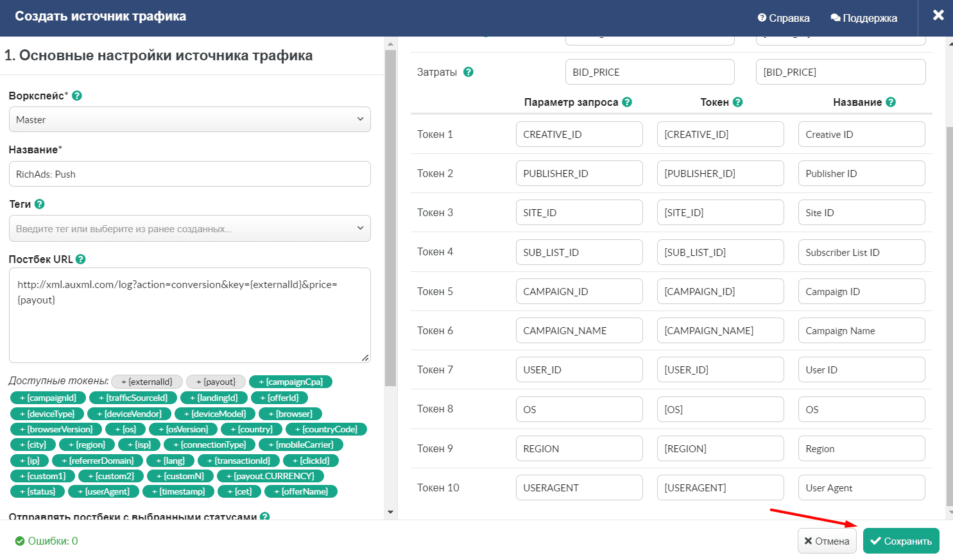Image resolution: width=953 pixels, height=560 pixels.
Task: Click the help icon next to Постбек URL
Action: point(80,259)
